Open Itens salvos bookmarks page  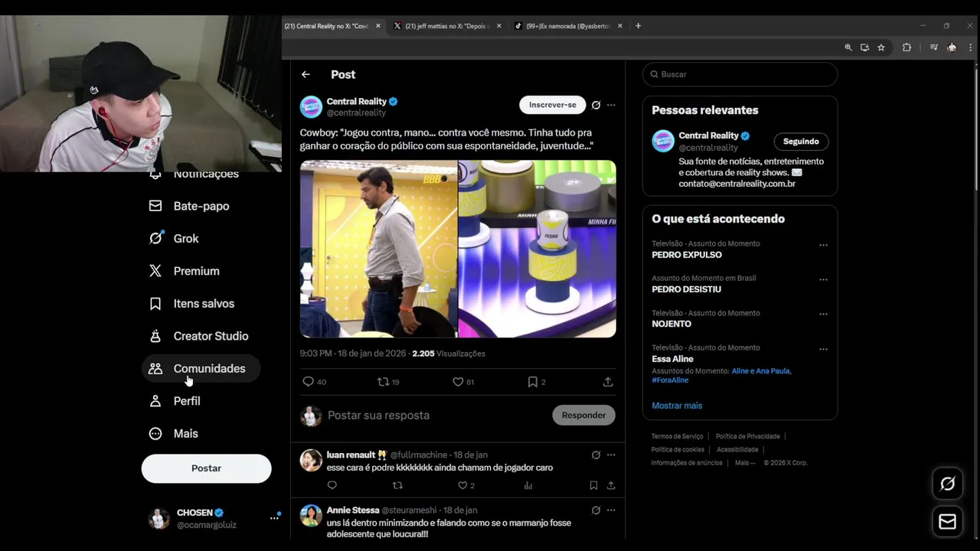191,304
